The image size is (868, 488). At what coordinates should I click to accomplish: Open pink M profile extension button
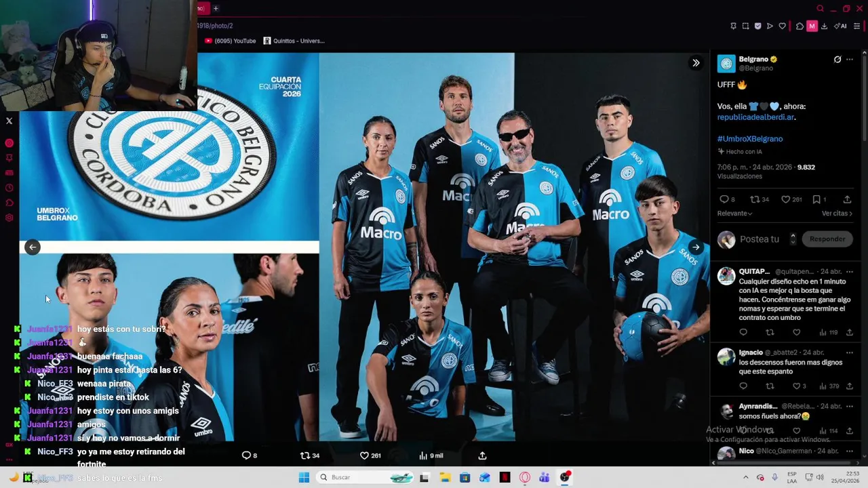tap(812, 26)
